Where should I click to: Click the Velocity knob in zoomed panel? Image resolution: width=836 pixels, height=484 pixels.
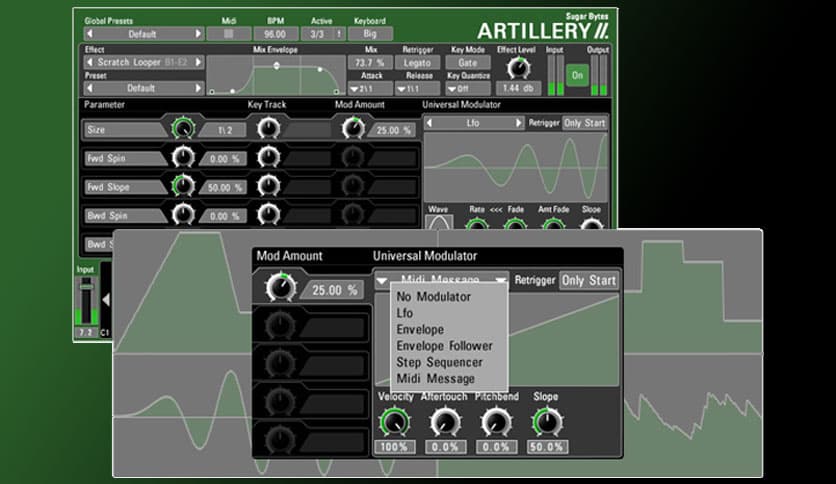[395, 422]
